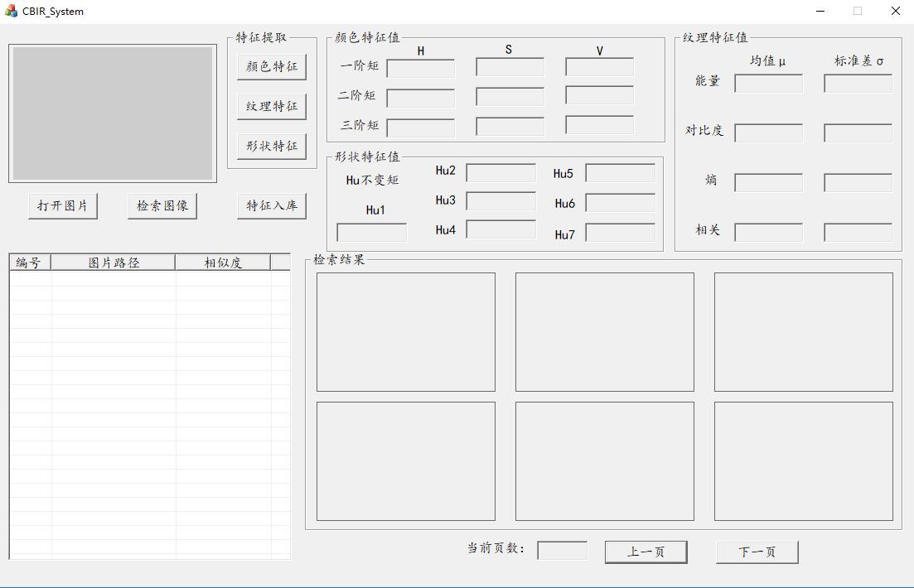The height and width of the screenshot is (588, 914).
Task: Select the top-left retrieval result image box
Action: pyautogui.click(x=406, y=332)
